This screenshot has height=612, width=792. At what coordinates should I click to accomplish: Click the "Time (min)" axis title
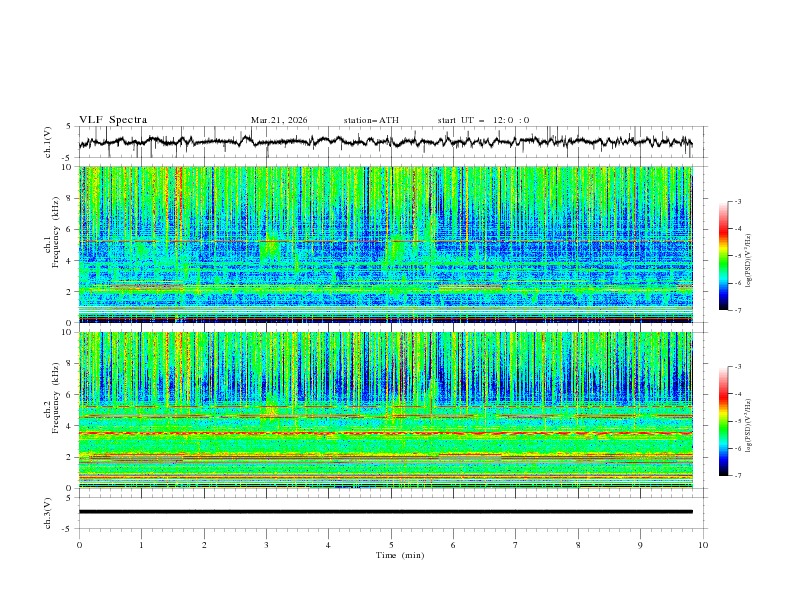[x=400, y=555]
